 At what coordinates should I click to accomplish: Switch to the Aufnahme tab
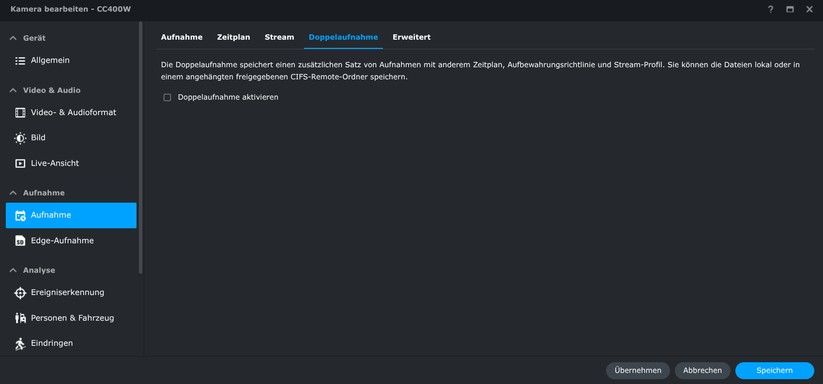point(182,37)
